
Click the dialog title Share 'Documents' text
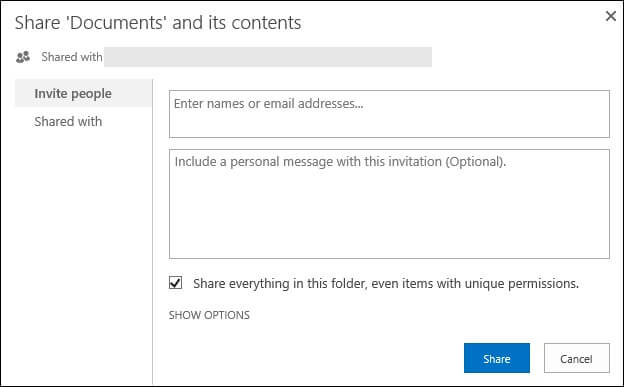158,23
